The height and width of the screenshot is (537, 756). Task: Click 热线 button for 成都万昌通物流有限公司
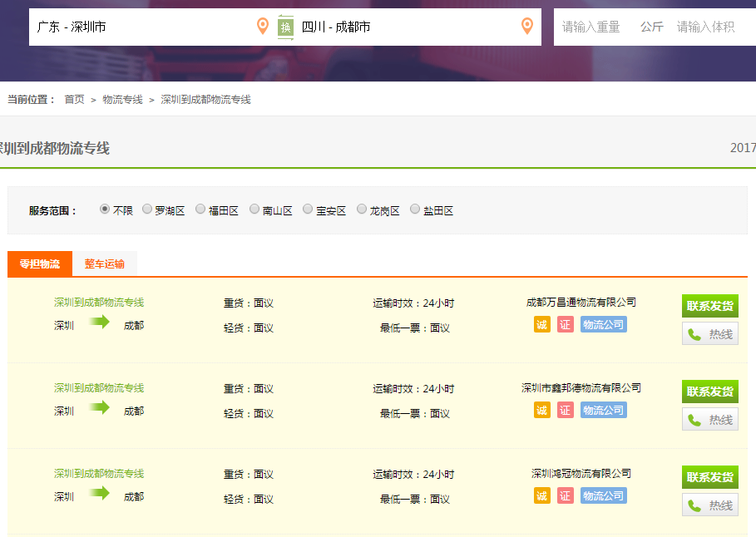click(709, 333)
